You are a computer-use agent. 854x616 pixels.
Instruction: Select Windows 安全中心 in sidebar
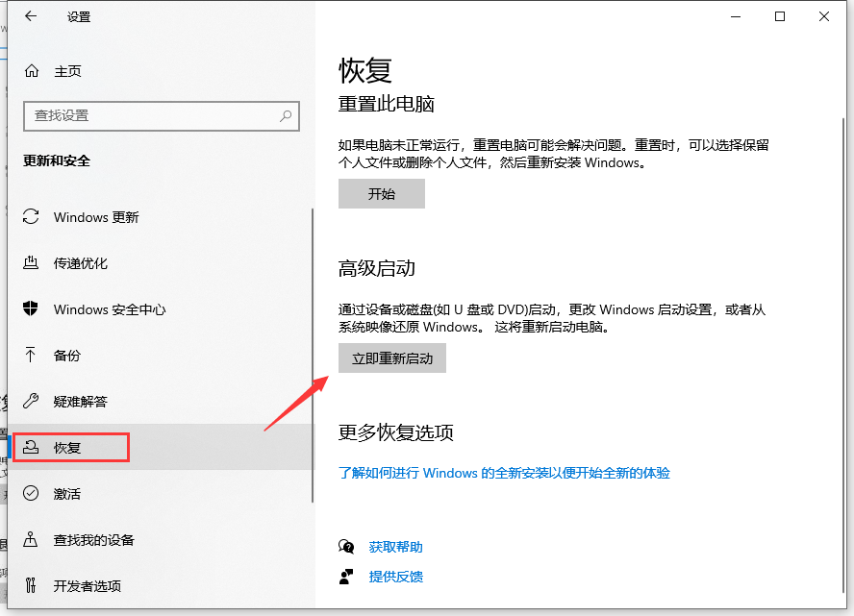click(160, 309)
